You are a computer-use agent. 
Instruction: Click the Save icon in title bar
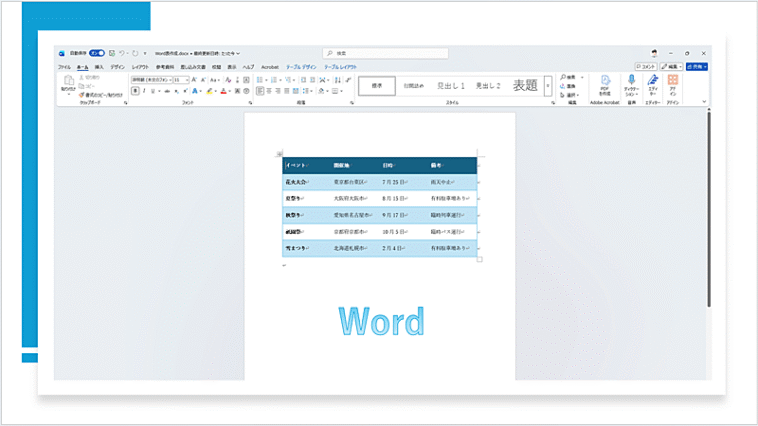[x=112, y=53]
